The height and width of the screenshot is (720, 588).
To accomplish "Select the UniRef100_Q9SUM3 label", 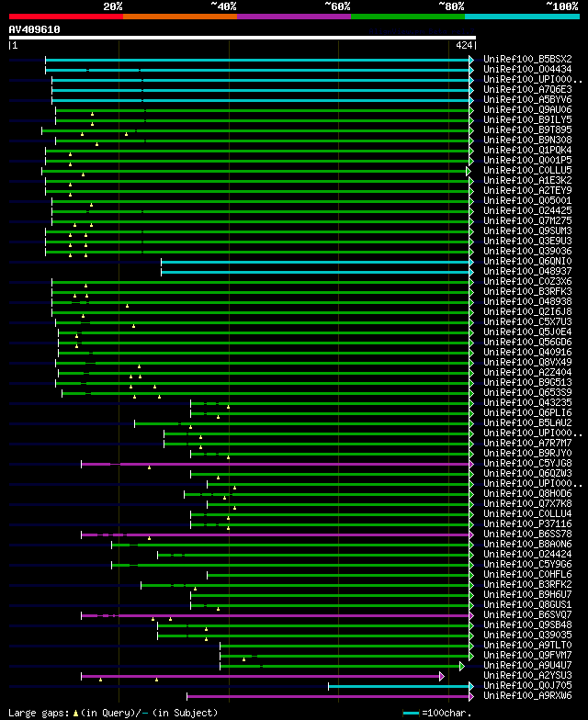I will coord(527,231).
